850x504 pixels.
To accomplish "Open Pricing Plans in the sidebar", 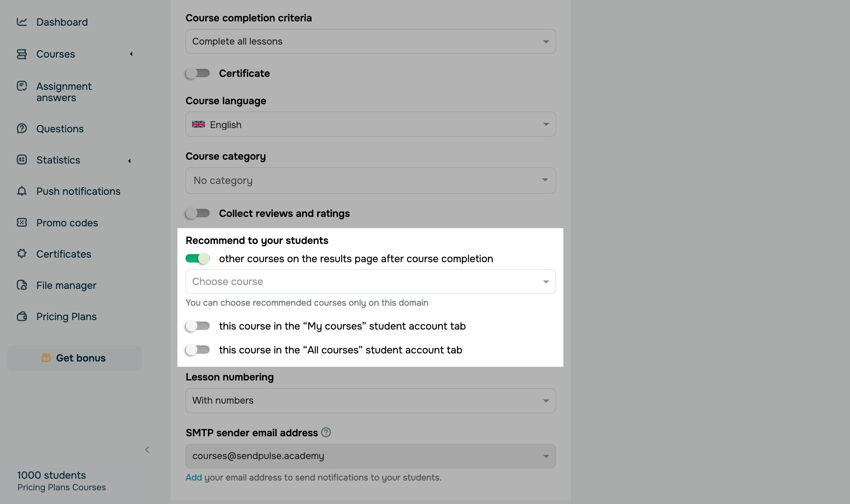I will (x=66, y=317).
